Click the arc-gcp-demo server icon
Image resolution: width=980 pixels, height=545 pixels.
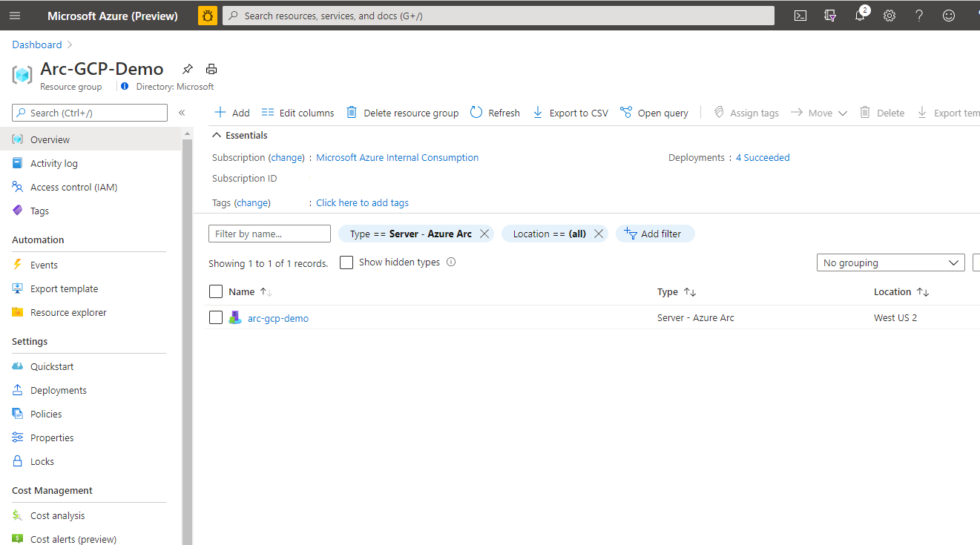pos(234,317)
